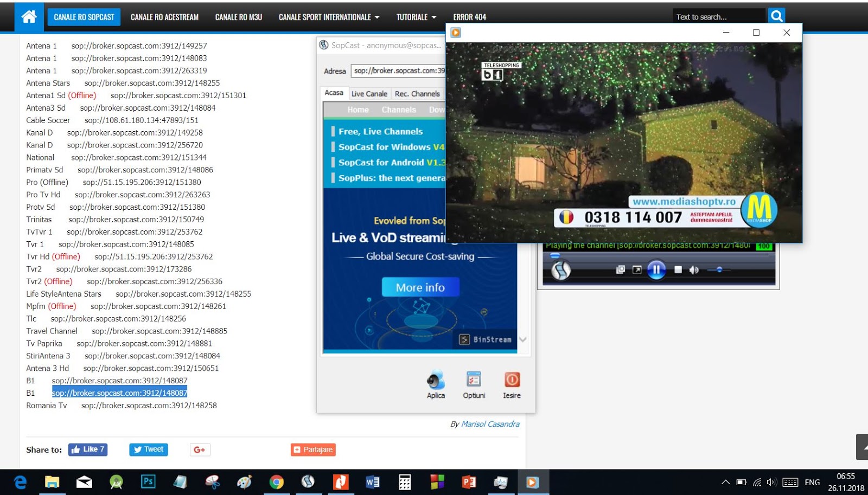
Task: Open the Canale Ro Sopcast tab
Action: click(x=84, y=17)
